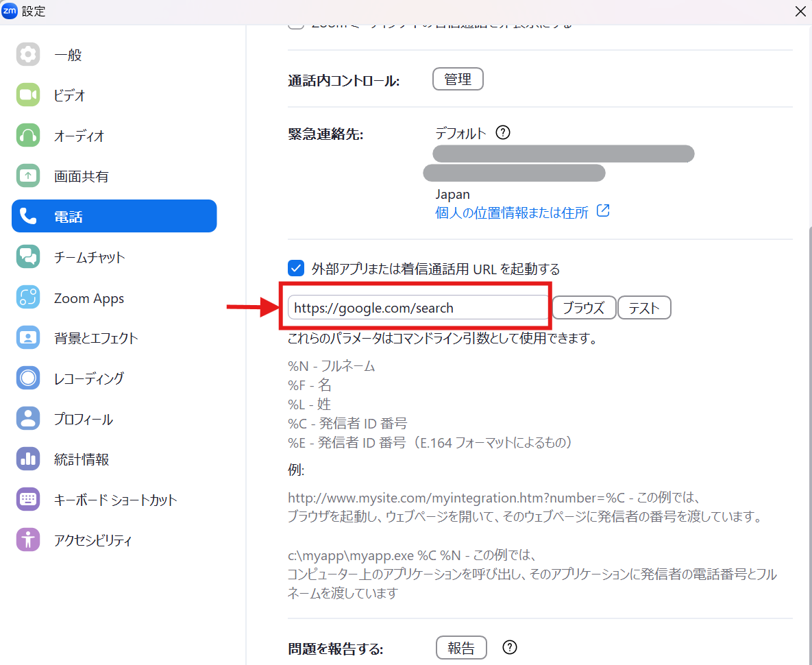Click the Keyboard Shortcuts icon

tap(28, 499)
